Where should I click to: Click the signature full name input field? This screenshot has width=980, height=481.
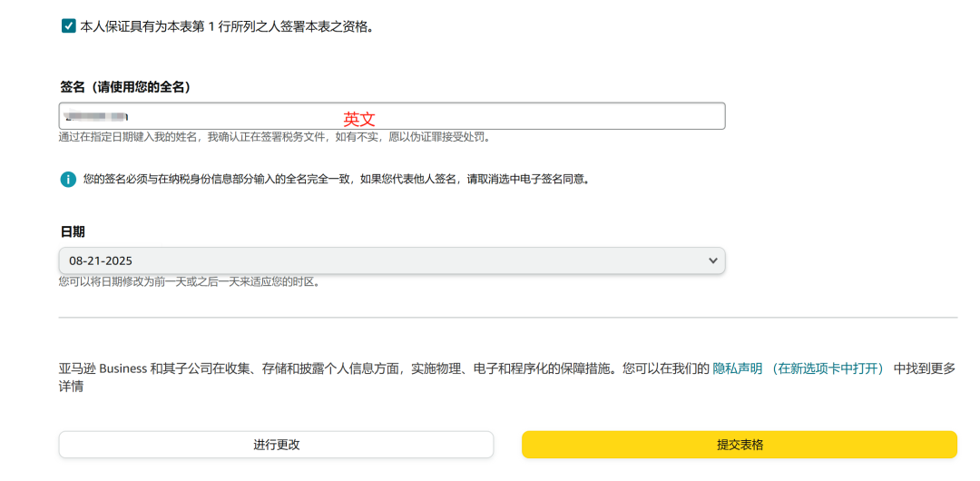(392, 116)
